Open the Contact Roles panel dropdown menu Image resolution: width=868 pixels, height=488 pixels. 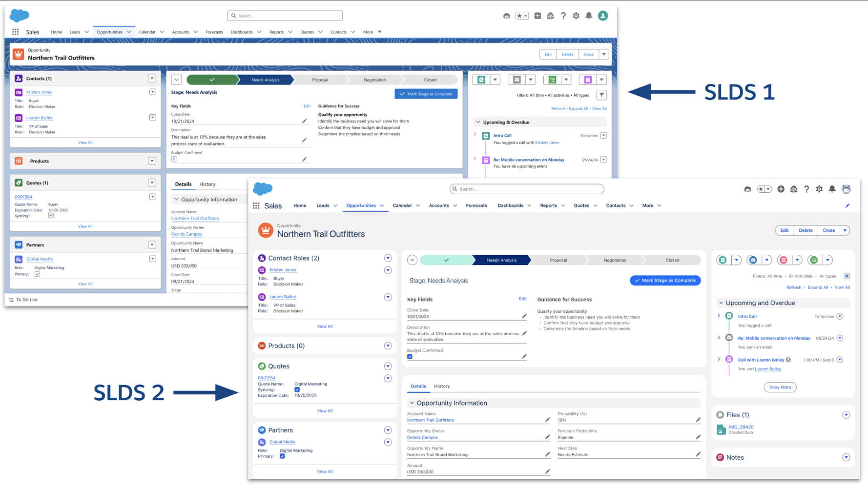(388, 258)
